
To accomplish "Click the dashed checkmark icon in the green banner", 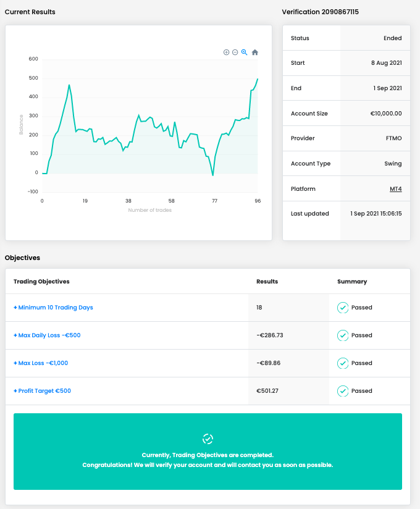I will 208,439.
